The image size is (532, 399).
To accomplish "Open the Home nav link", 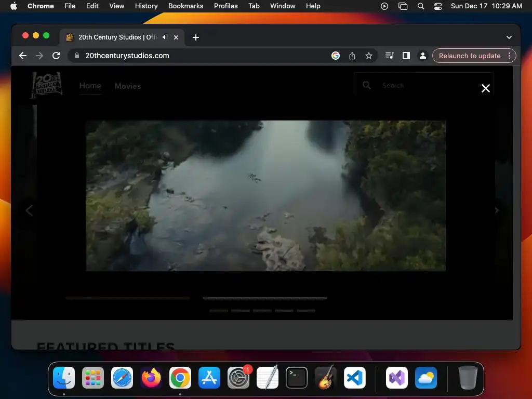I will (x=90, y=86).
